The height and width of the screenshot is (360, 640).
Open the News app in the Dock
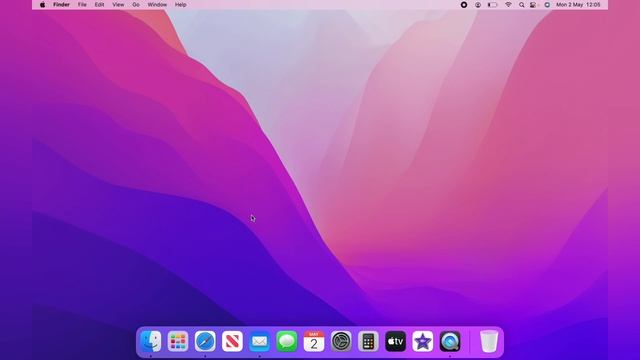[232, 341]
